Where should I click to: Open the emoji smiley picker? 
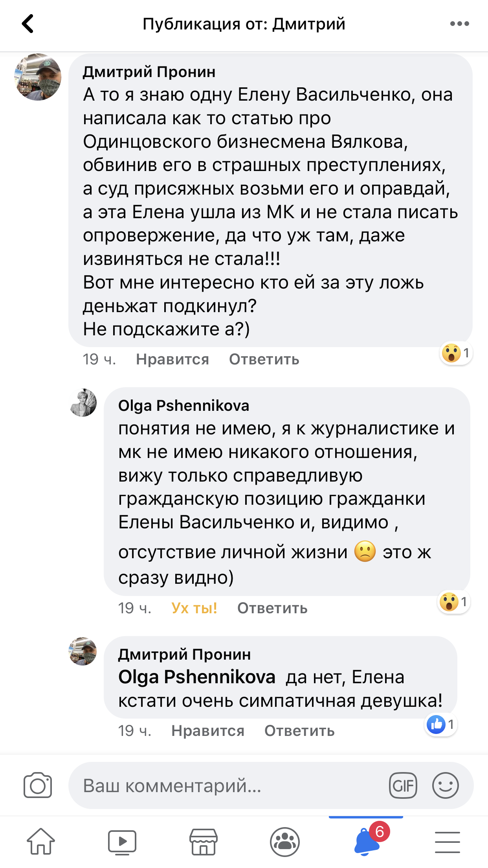click(x=445, y=785)
